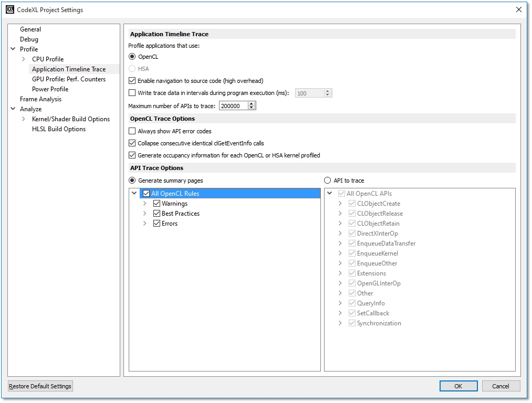Collapse the Profile tree node
Screen dimensions: 532x403
click(x=13, y=49)
